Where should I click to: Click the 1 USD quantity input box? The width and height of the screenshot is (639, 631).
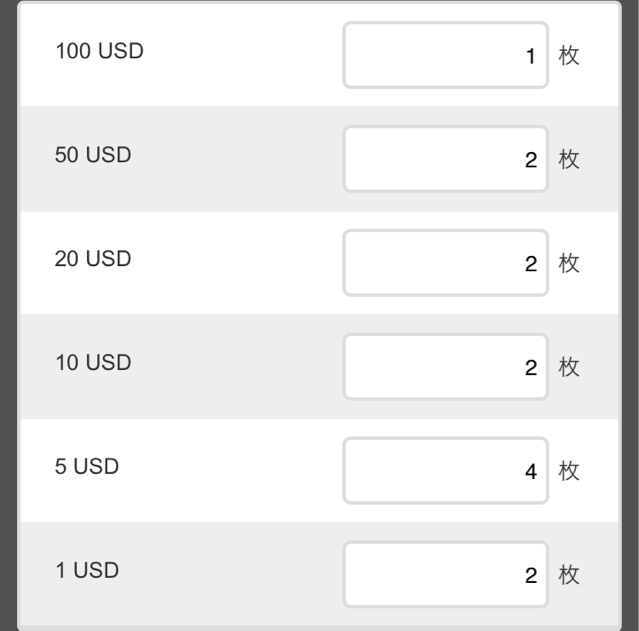(x=445, y=575)
